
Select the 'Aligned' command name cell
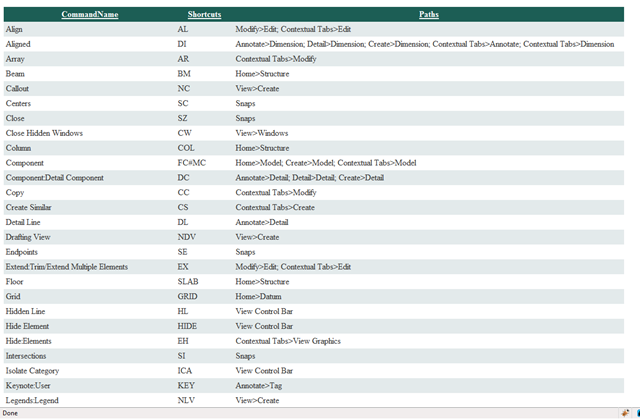click(x=18, y=44)
